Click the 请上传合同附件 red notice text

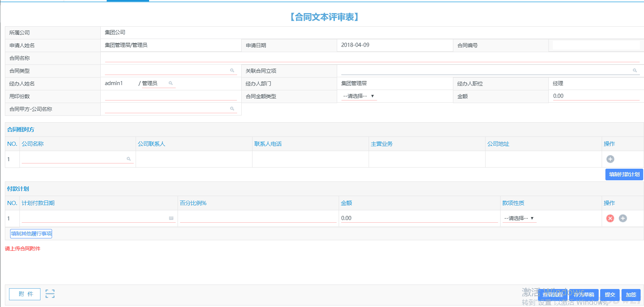[22, 249]
